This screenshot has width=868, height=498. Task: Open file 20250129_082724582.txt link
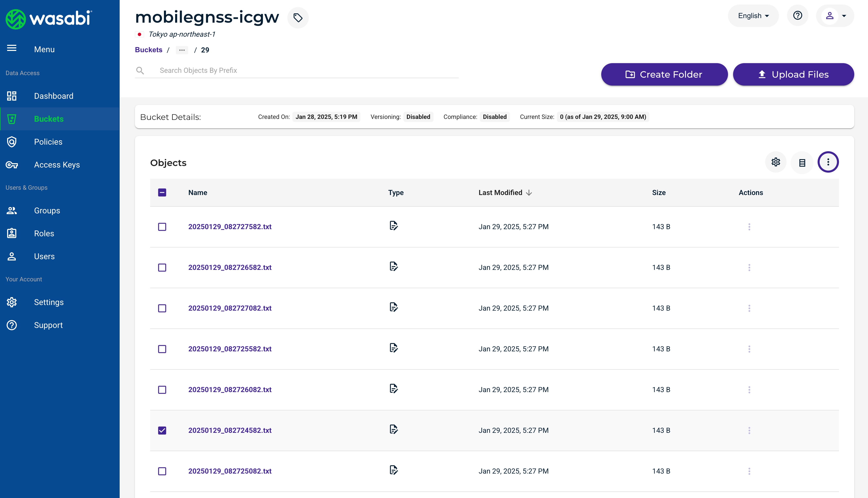230,430
